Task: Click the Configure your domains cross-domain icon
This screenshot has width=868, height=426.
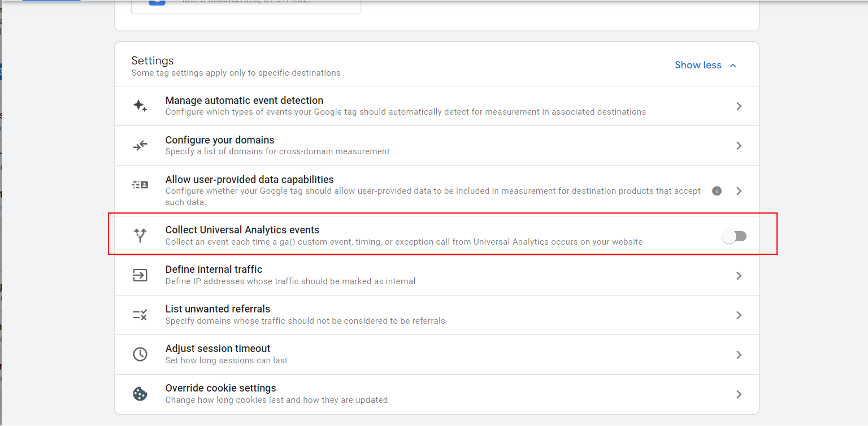Action: pyautogui.click(x=140, y=145)
